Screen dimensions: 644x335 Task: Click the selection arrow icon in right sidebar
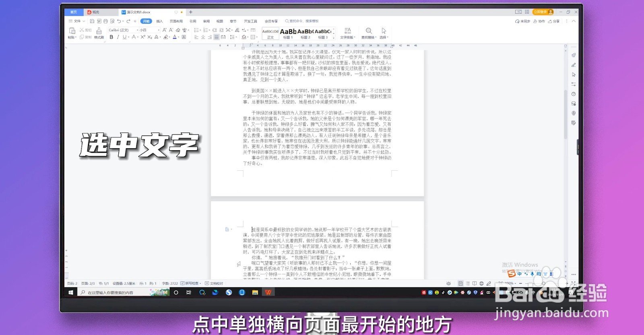click(574, 74)
